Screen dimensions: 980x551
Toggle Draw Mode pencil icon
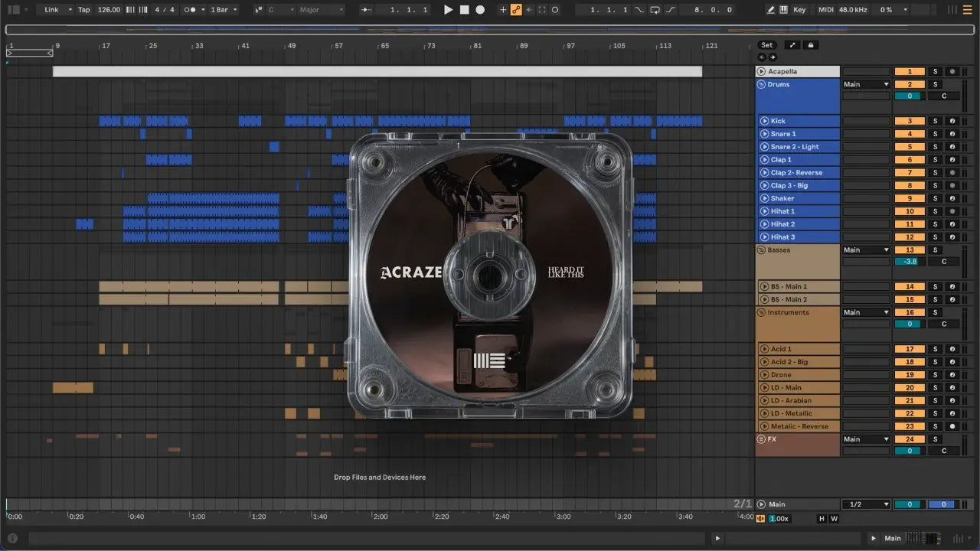click(x=771, y=10)
